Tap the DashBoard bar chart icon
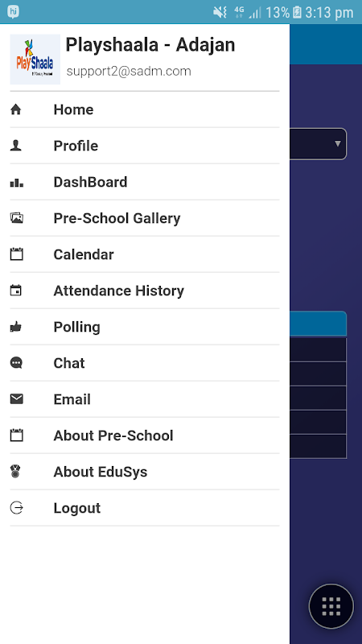The image size is (362, 644). click(x=16, y=183)
